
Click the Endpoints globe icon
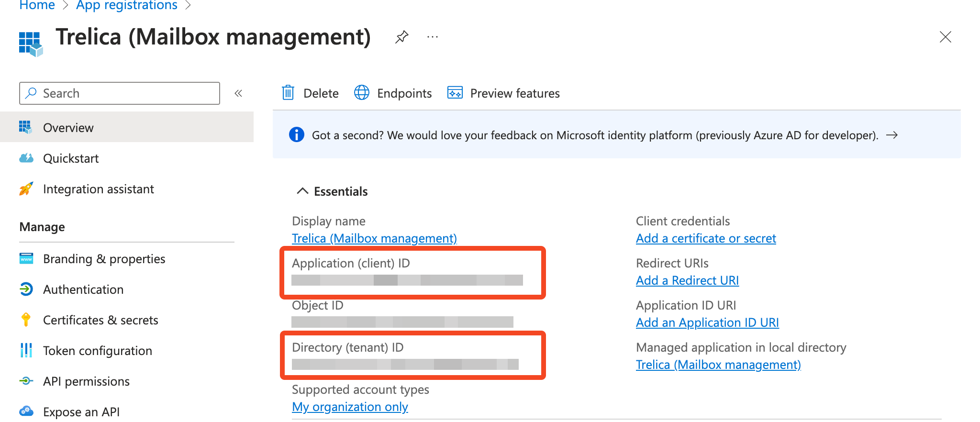(x=362, y=92)
